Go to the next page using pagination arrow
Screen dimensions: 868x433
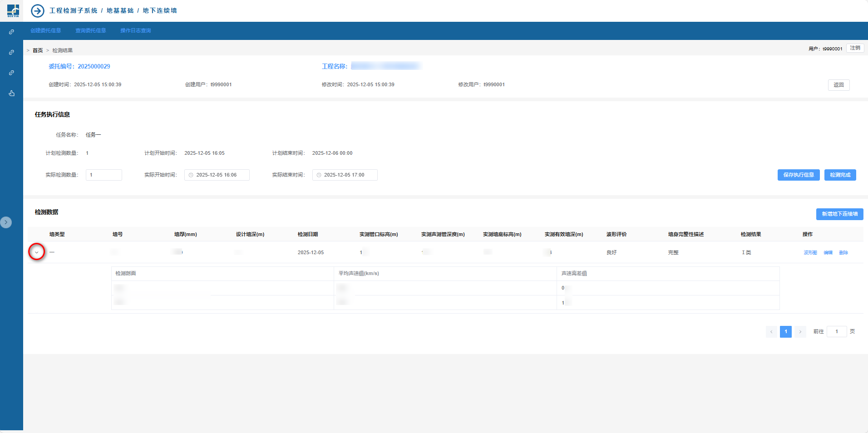tap(800, 332)
